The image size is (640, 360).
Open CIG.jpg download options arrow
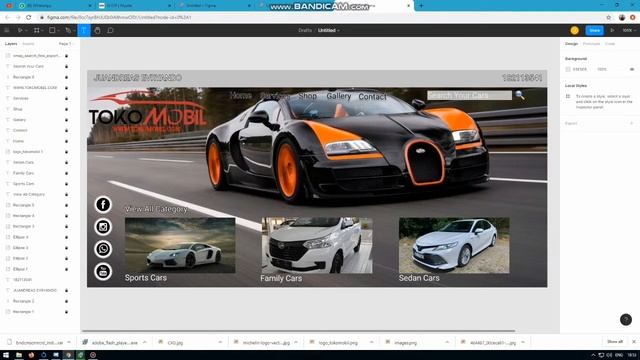pyautogui.click(x=220, y=342)
